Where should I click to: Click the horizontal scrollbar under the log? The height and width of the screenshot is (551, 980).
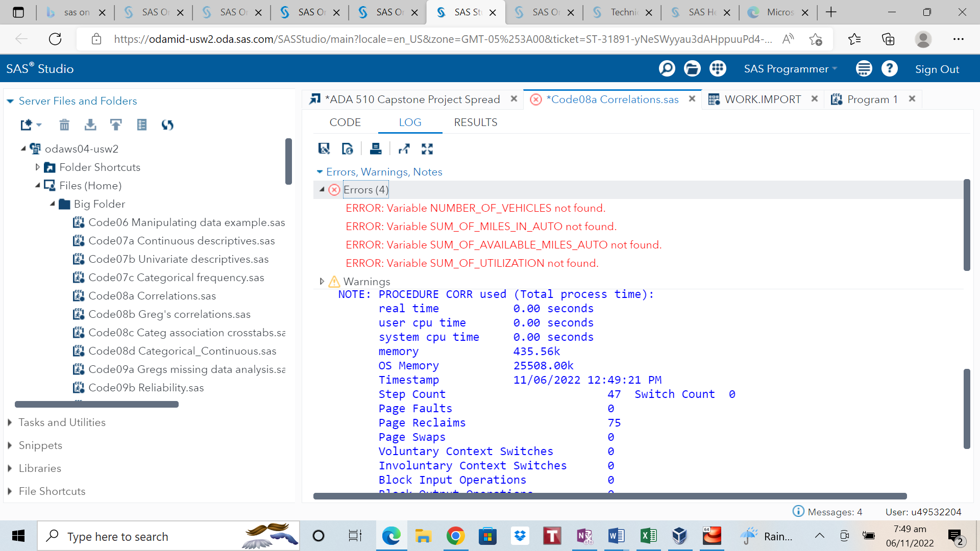(x=609, y=496)
